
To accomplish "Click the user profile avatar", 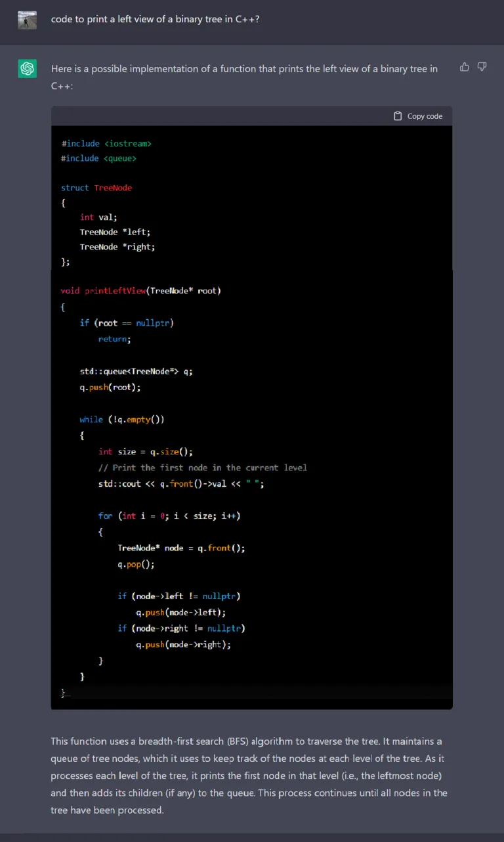I will click(27, 20).
